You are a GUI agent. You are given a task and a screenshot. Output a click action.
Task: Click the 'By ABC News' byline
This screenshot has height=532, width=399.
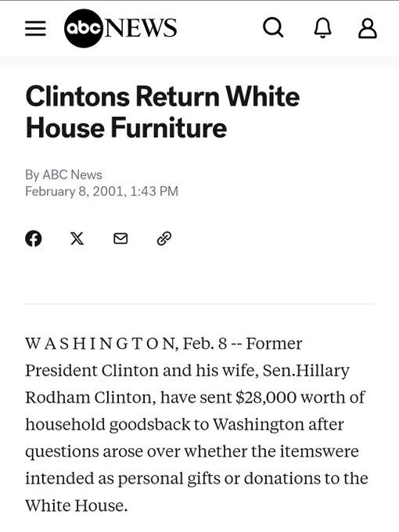tap(63, 174)
